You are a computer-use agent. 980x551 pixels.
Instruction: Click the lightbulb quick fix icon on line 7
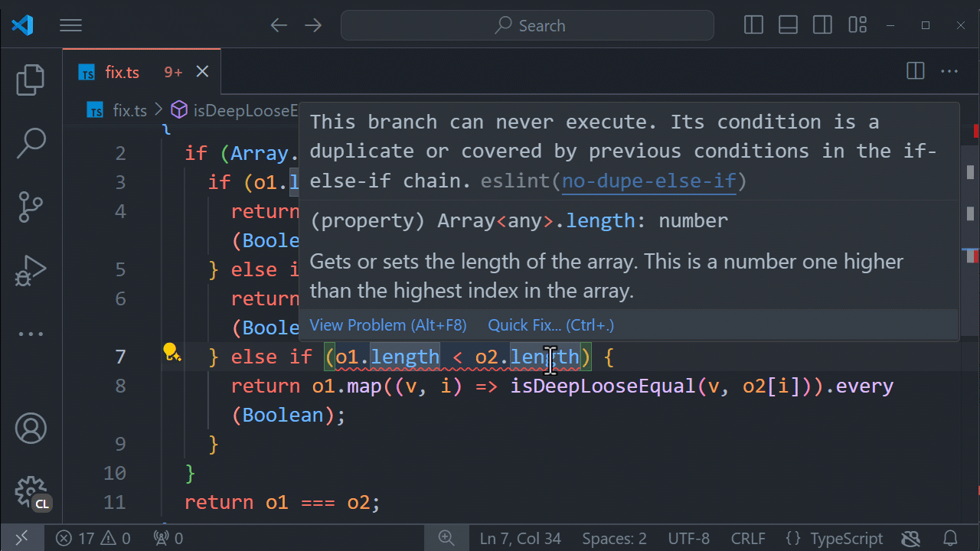[x=172, y=352]
